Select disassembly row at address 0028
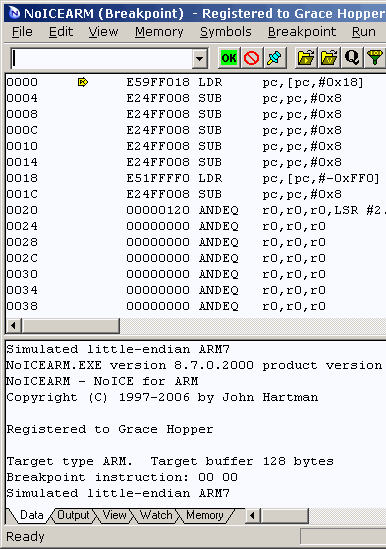The image size is (386, 549). click(195, 242)
